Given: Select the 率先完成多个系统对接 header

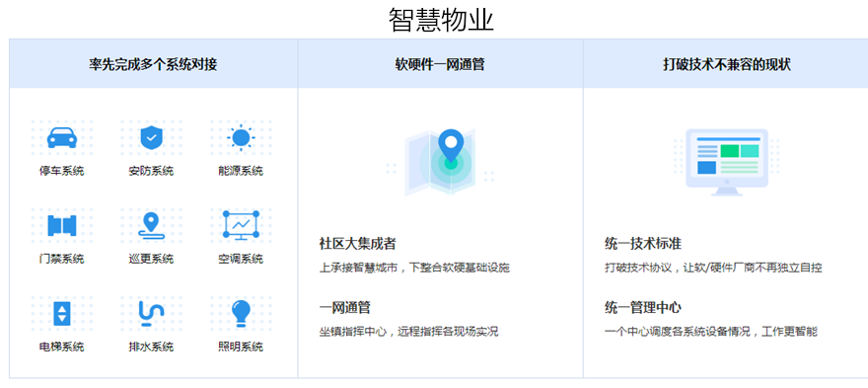Looking at the screenshot, I should click(153, 64).
